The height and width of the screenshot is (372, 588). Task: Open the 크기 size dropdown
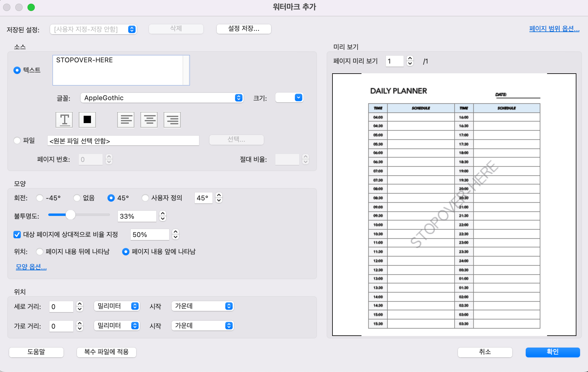pos(289,97)
